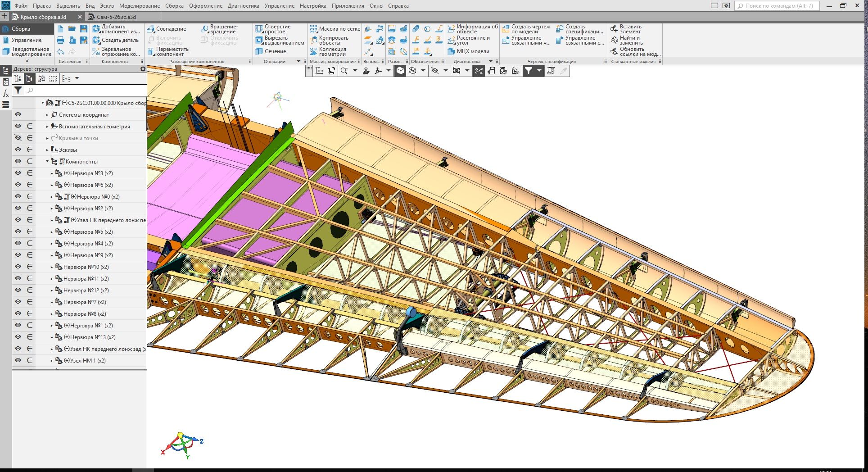868x472 pixels.
Task: Click the funnel filter icon in tree search bar
Action: (x=18, y=91)
